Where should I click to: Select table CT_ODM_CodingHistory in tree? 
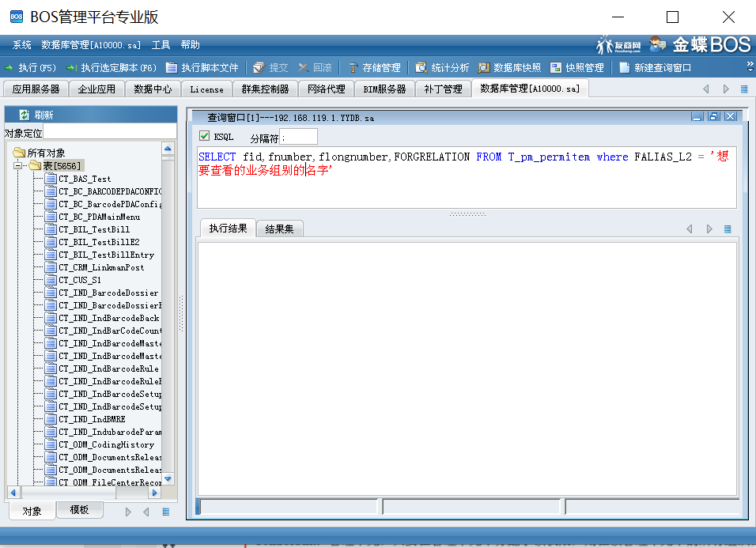[x=106, y=445]
